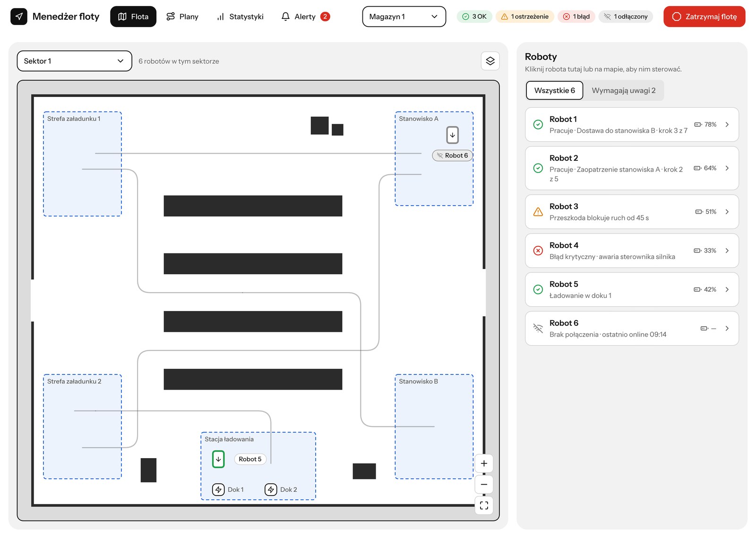Image resolution: width=756 pixels, height=538 pixels.
Task: Open the Robot 5 card
Action: point(632,289)
